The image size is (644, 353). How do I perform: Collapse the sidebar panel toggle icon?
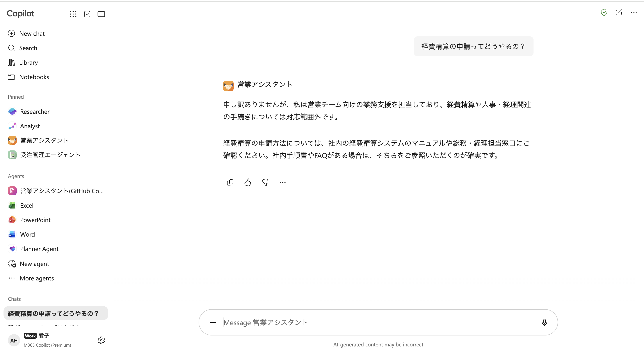[x=101, y=14]
